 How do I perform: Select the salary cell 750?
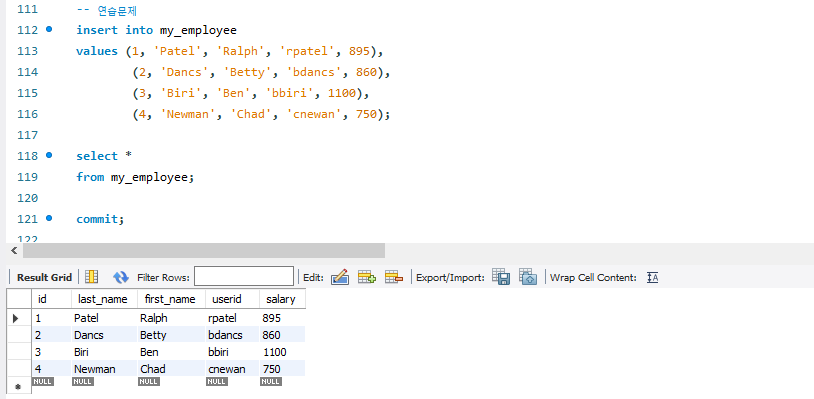click(x=282, y=369)
